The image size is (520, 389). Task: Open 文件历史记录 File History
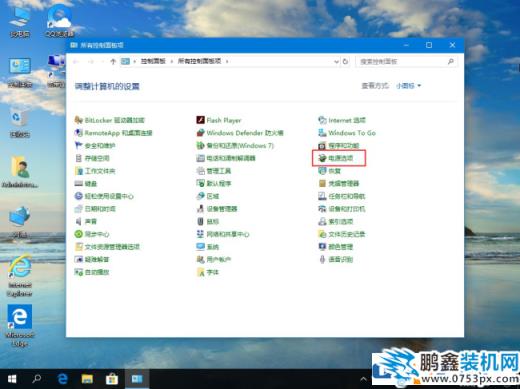[x=342, y=234]
